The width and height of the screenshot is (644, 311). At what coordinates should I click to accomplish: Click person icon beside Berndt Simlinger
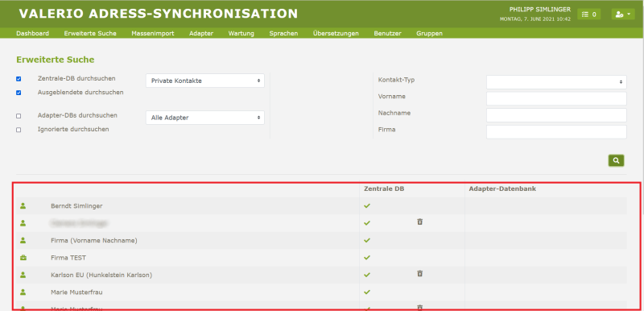[23, 205]
